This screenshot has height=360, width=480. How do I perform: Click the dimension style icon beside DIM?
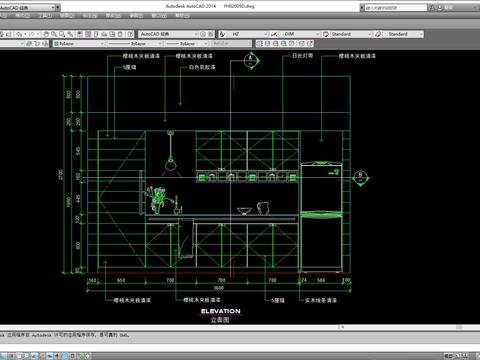coord(274,34)
